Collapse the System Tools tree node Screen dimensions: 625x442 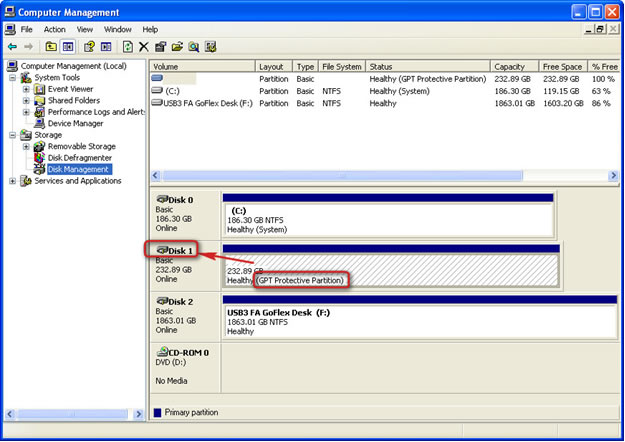pos(13,78)
